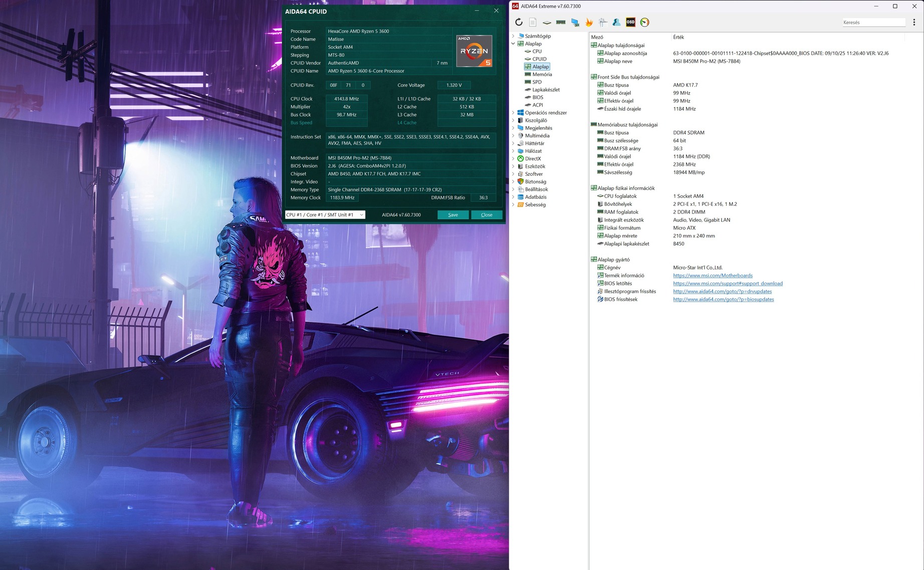Open the Report document icon in toolbar

coord(533,22)
